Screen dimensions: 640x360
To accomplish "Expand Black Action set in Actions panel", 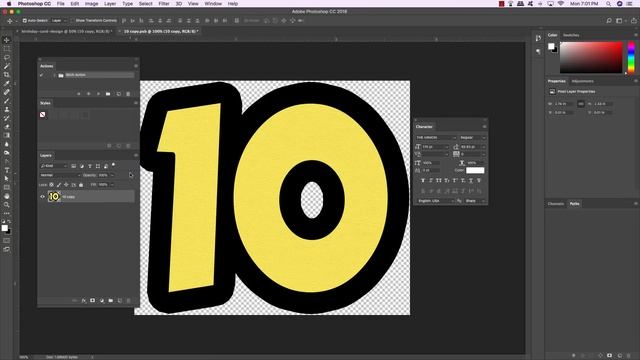I will (x=54, y=75).
